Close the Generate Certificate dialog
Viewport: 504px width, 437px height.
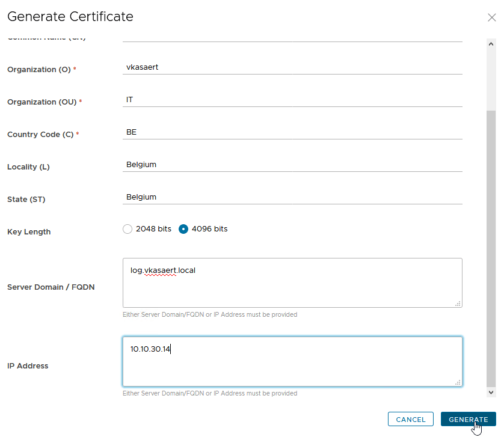(x=491, y=17)
